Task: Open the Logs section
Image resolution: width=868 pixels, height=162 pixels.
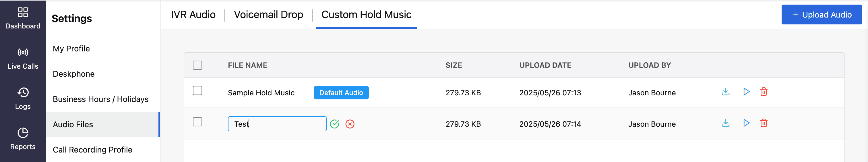Action: (23, 99)
